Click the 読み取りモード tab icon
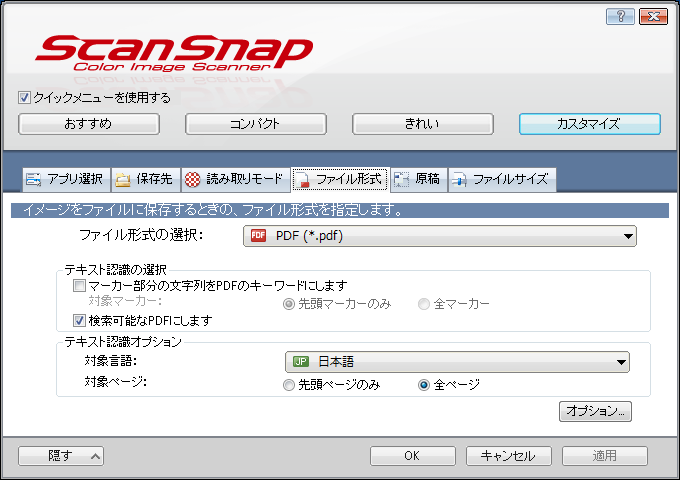This screenshot has height=480, width=680. click(x=193, y=179)
